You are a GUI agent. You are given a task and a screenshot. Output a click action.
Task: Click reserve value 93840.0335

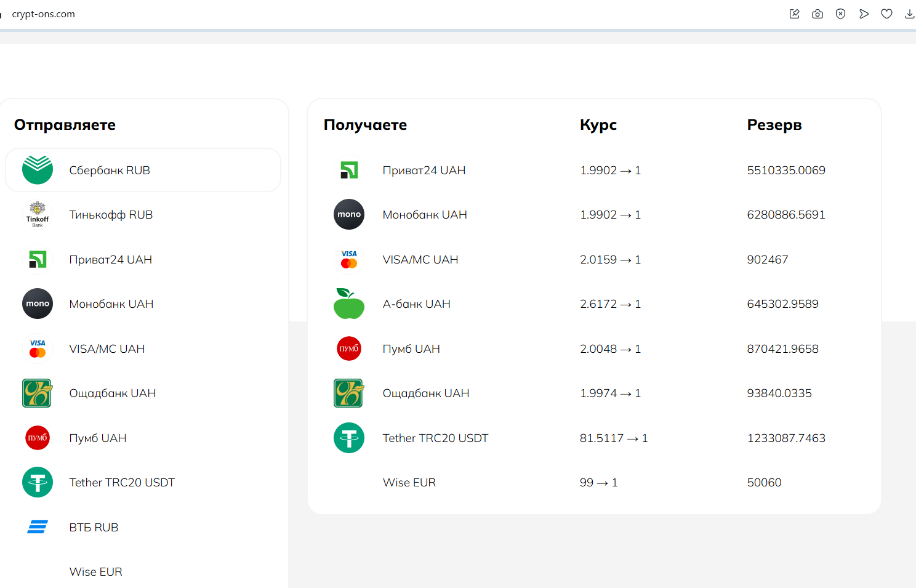[779, 393]
